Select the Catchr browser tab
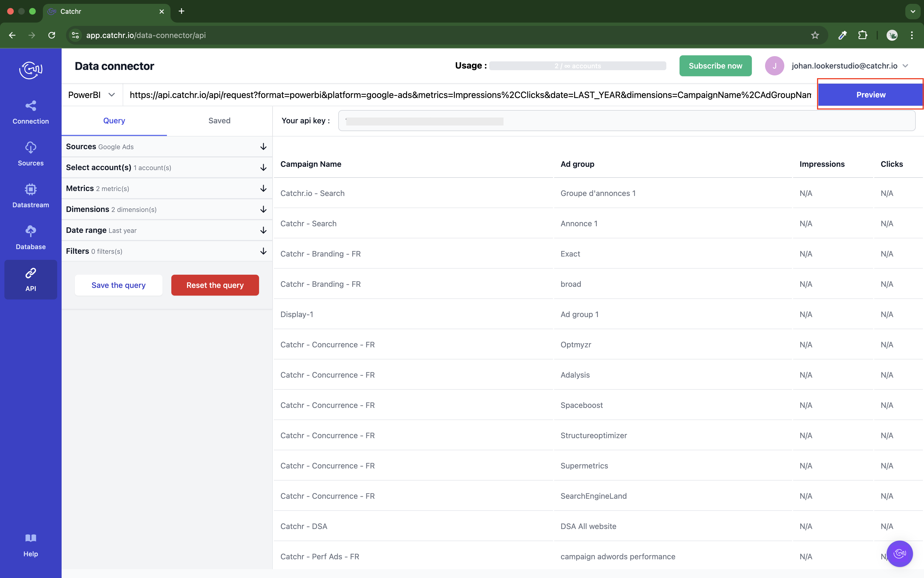The height and width of the screenshot is (578, 924). point(107,12)
